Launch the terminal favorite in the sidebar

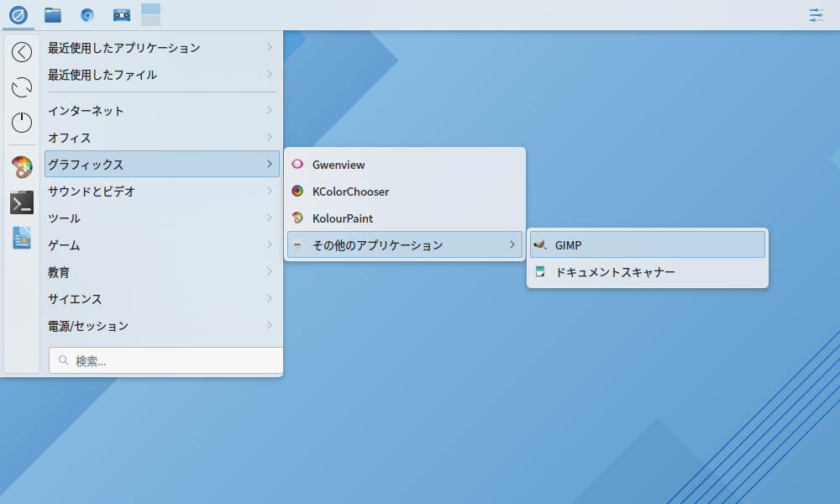point(22,202)
